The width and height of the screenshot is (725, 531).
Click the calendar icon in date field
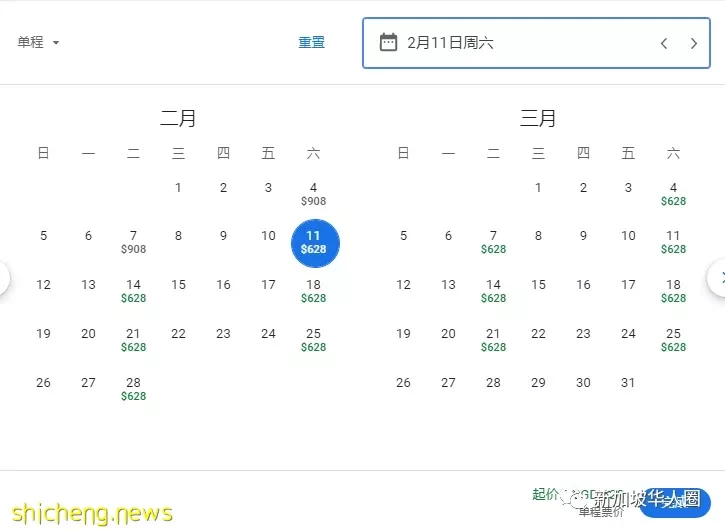[x=388, y=43]
